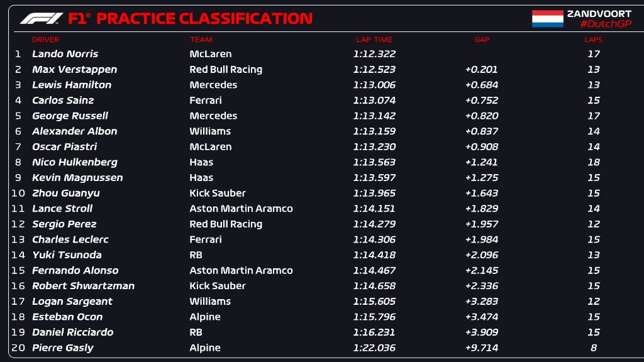This screenshot has height=362, width=644.
Task: Click Lewis Hamilton's driver name
Action: tap(72, 85)
